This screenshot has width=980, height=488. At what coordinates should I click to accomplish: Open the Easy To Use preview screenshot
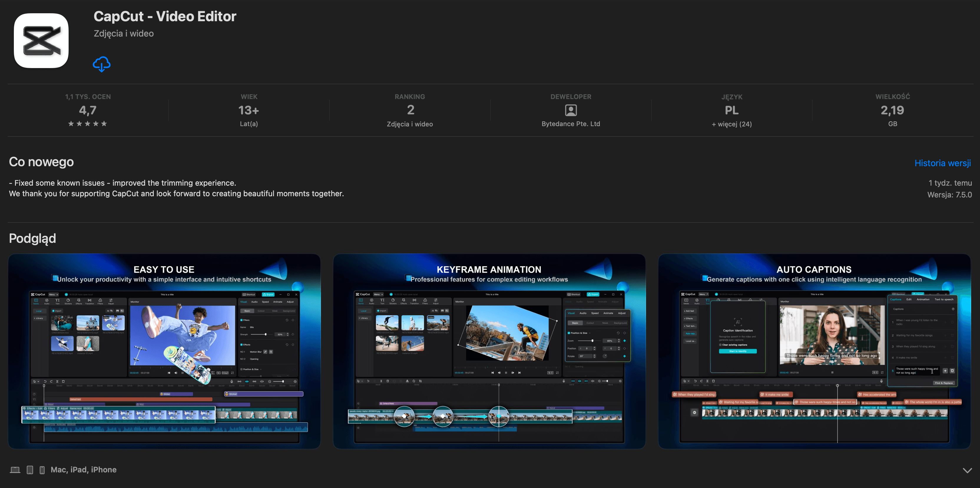[164, 351]
